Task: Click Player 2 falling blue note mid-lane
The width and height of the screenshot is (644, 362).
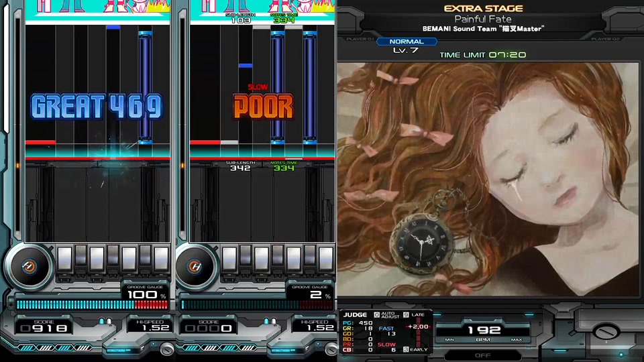Action: (x=246, y=66)
